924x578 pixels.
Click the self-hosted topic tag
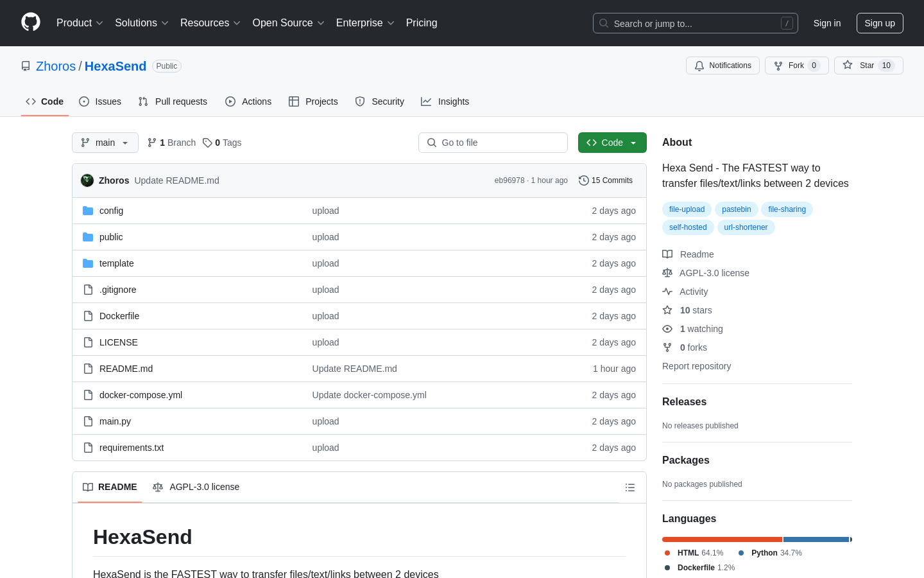coord(688,227)
